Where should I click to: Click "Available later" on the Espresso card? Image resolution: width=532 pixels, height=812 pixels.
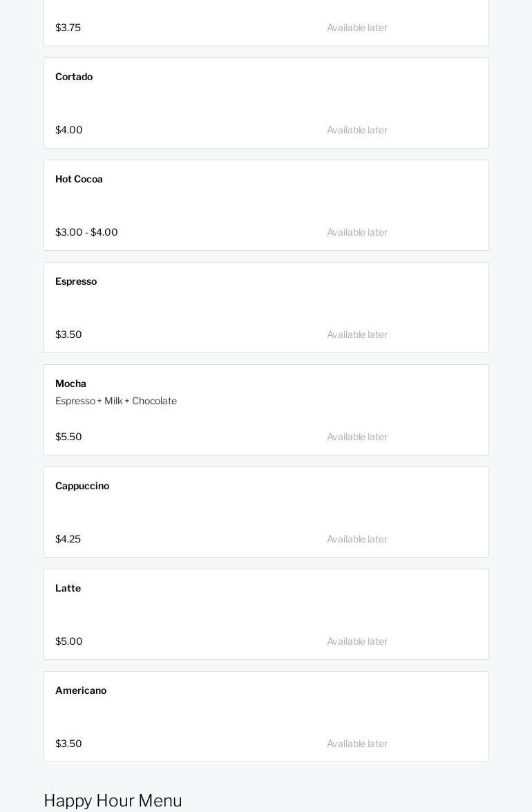357,334
